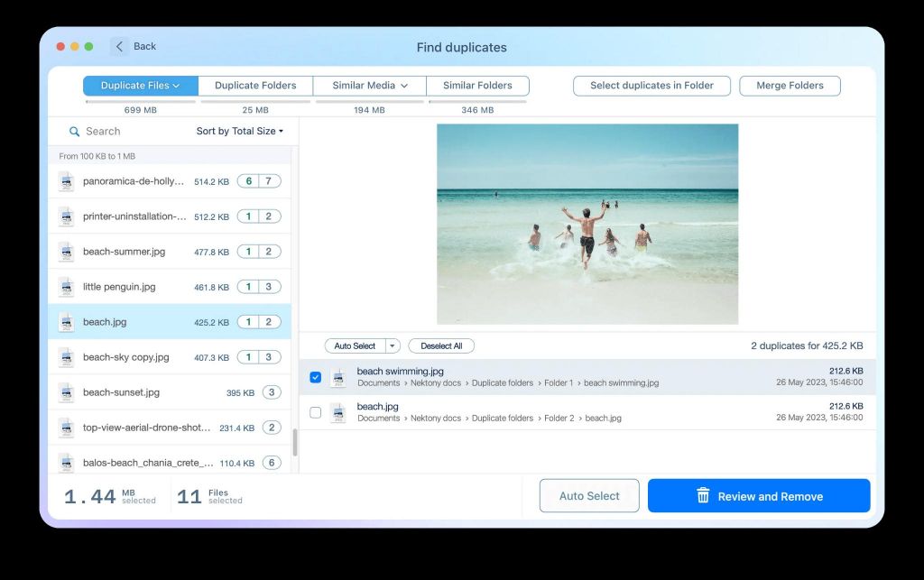Click the 194 MB progress bar
This screenshot has height=580, width=924.
coord(369,102)
